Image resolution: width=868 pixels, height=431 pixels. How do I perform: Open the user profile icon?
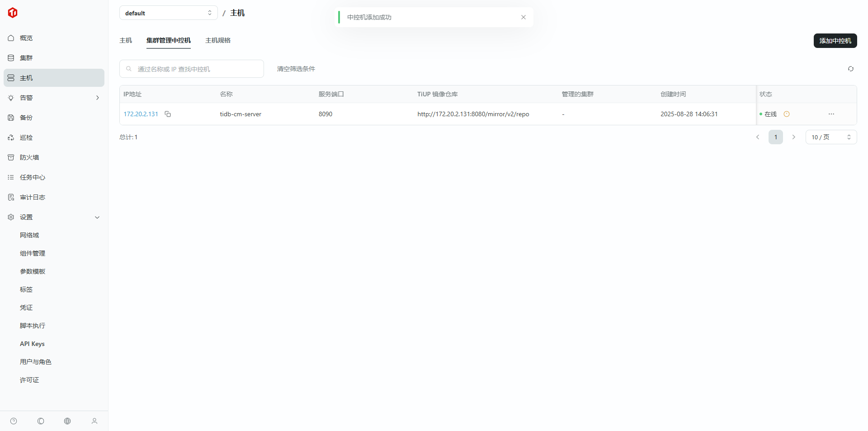point(94,421)
